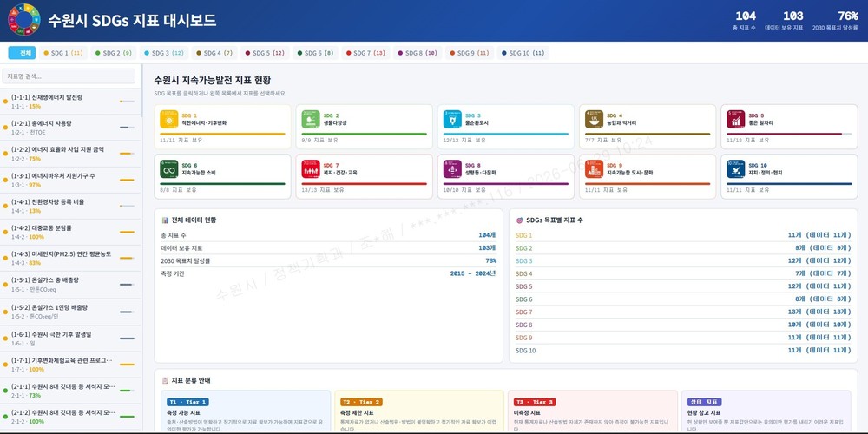Click the 103 데이터 보유 지표 header stat
Viewport: 868px width, 434px height.
tap(784, 21)
